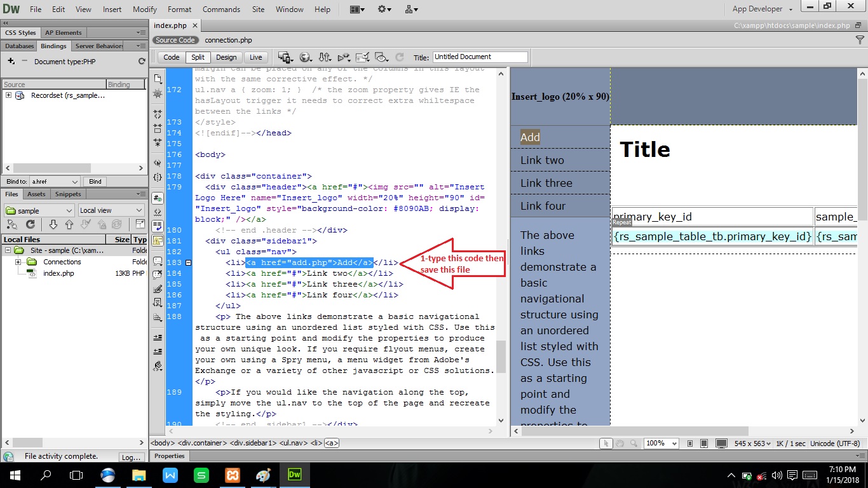Screen dimensions: 868x488
Task: Open the Commands menu
Action: (x=221, y=10)
